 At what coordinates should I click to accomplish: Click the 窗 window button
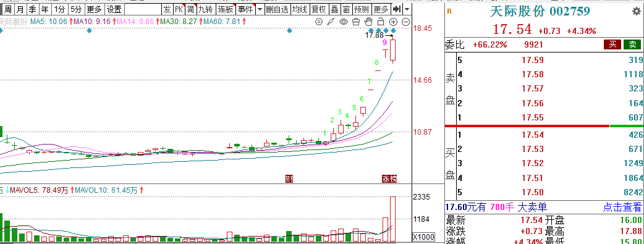pos(347,9)
